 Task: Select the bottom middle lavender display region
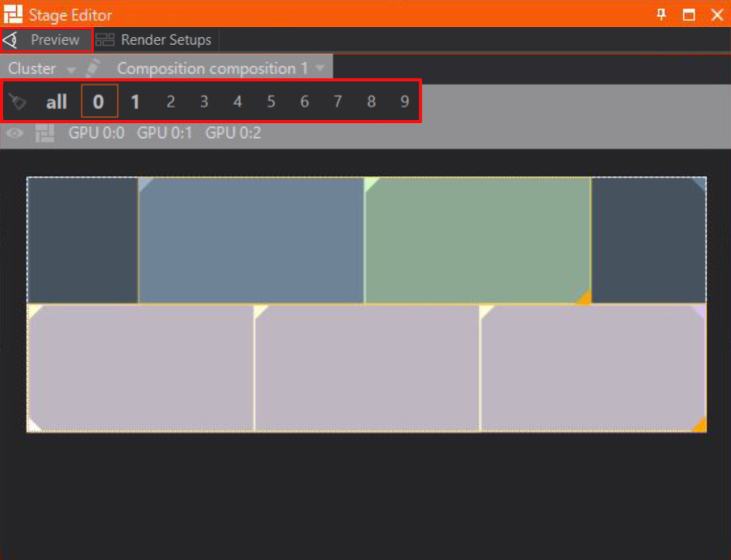(367, 368)
